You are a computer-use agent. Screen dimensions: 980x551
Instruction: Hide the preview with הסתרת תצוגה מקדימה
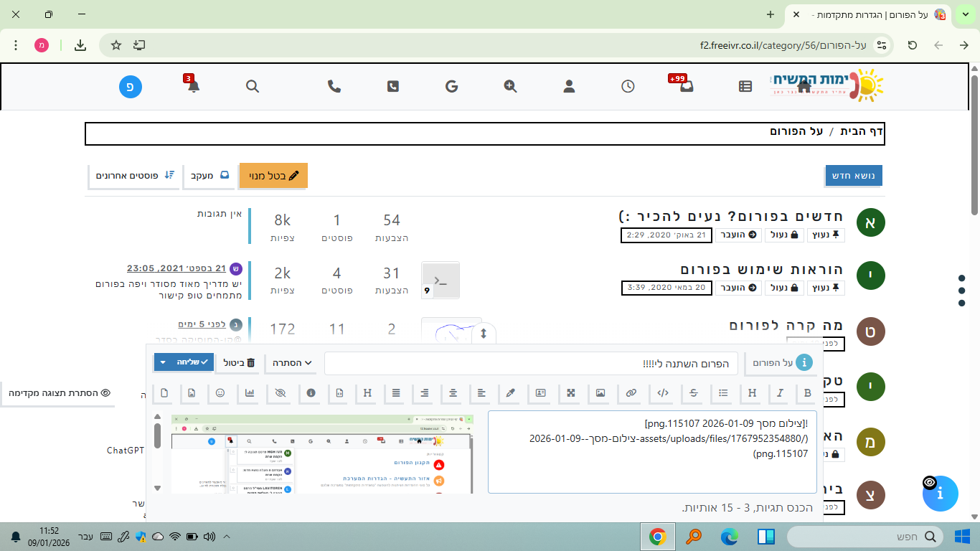[60, 393]
